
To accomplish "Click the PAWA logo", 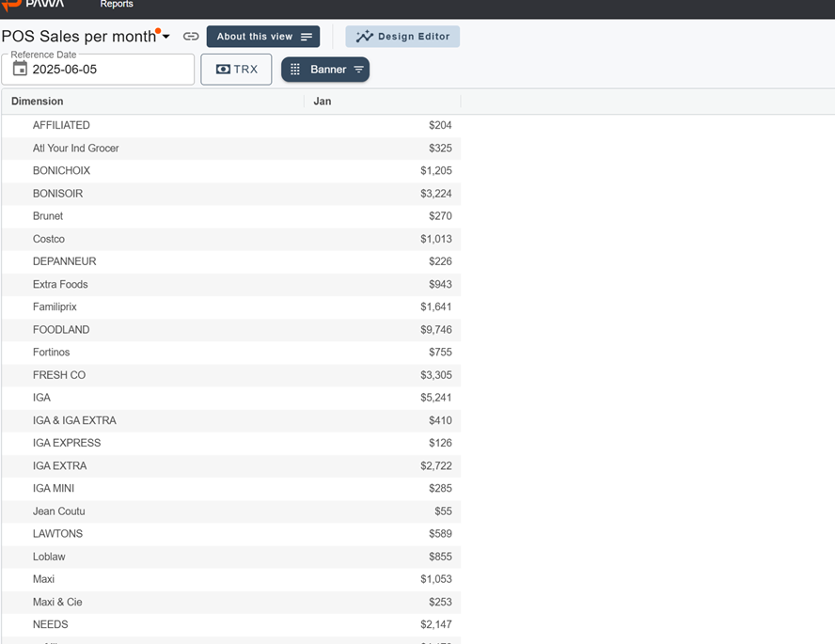I will [33, 5].
